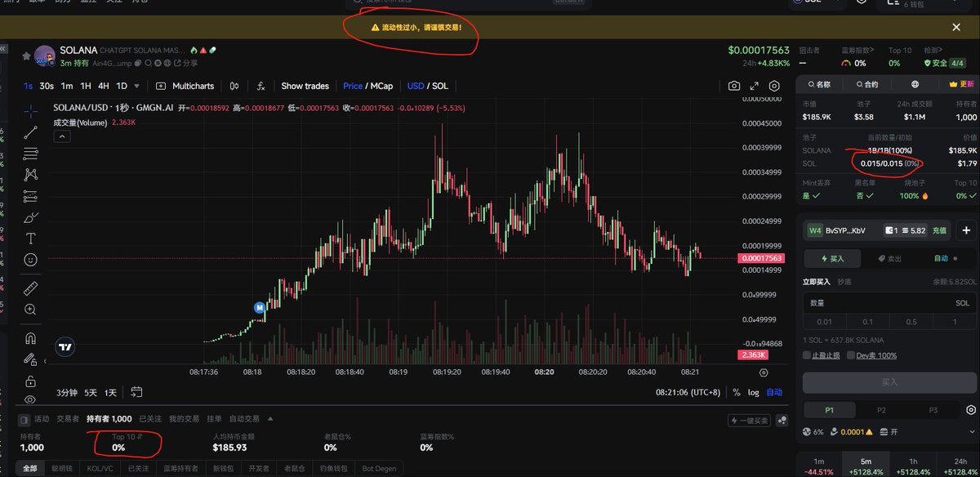Set chart range to 3分钟
The width and height of the screenshot is (980, 477).
click(x=67, y=392)
